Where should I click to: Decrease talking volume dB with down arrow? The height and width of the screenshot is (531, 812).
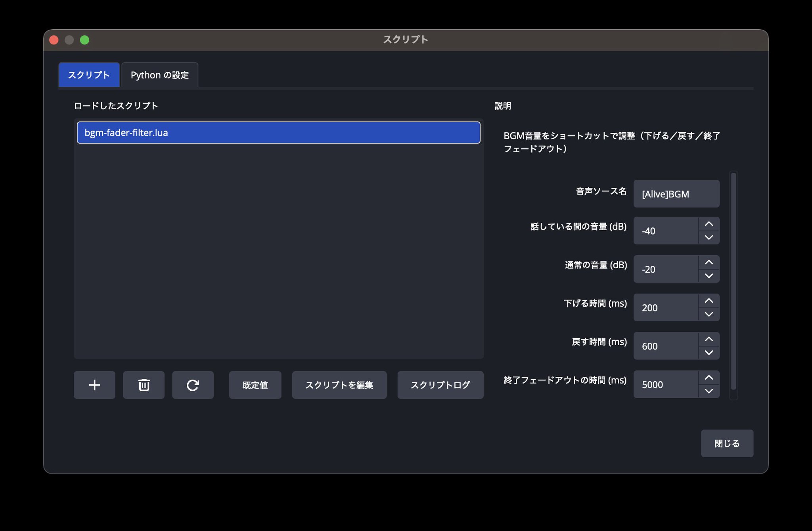[x=709, y=237]
